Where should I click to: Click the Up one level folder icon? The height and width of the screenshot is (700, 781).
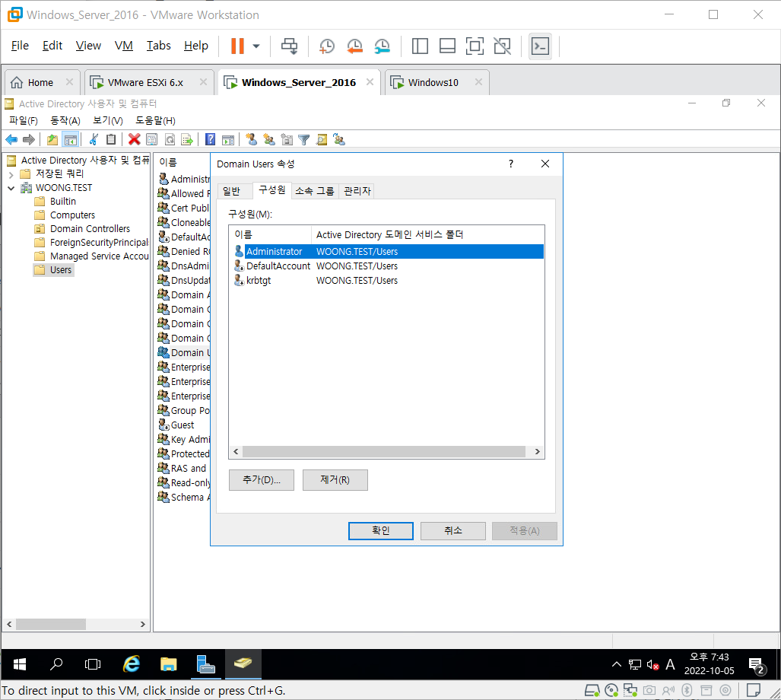(x=52, y=140)
